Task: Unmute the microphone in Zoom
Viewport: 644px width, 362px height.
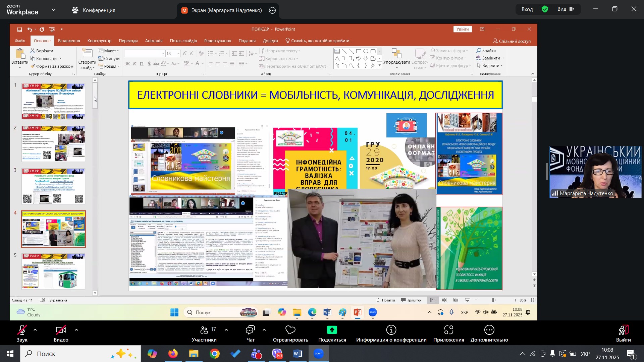Action: tap(22, 330)
